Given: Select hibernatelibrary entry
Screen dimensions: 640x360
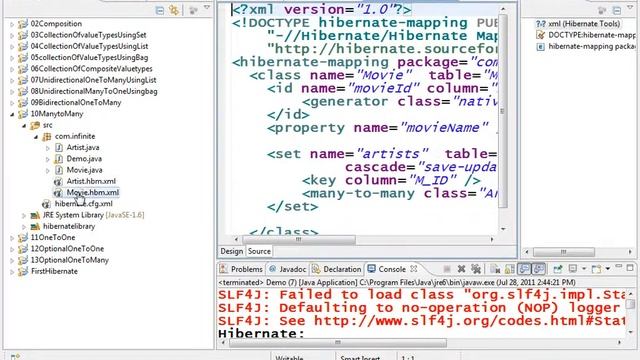Looking at the screenshot, I should coord(69,226).
